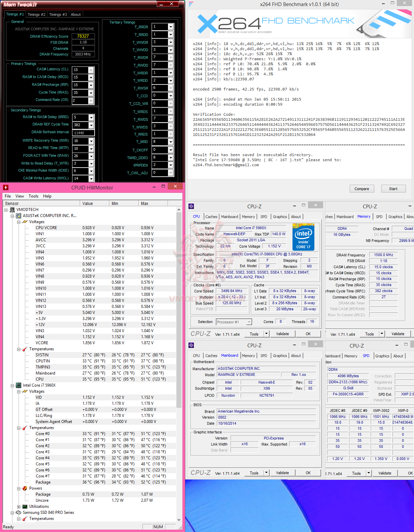The width and height of the screenshot is (414, 532).
Task: Click the Intel Core i7 inside logo
Action: (x=303, y=238)
